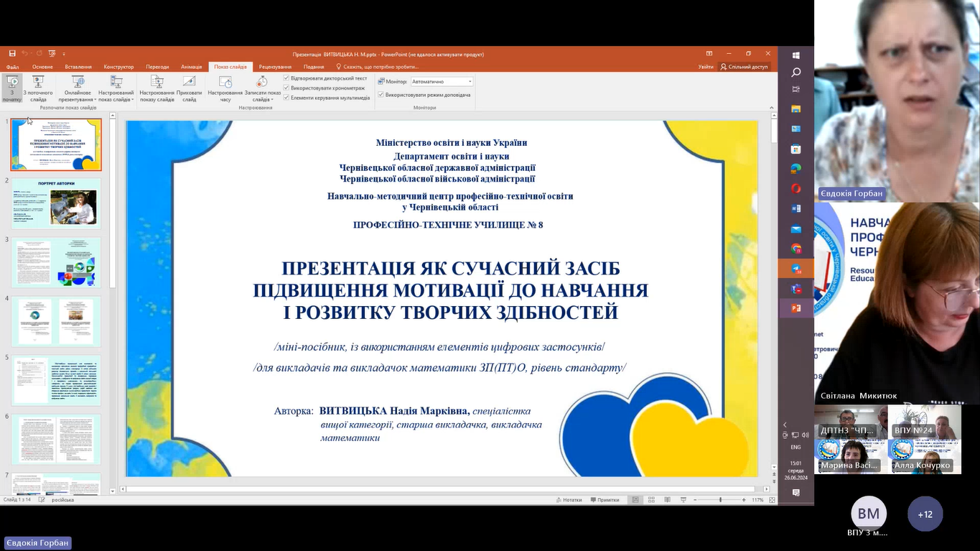Open Нотатки pane from status bar
This screenshot has height=551, width=980.
tap(569, 500)
